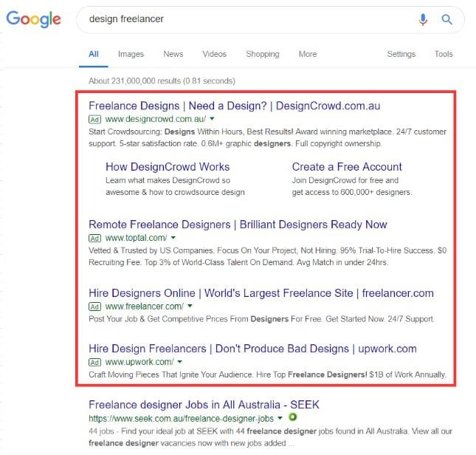Click the seek.com.au freelance-designer-jobs URL

(182, 419)
